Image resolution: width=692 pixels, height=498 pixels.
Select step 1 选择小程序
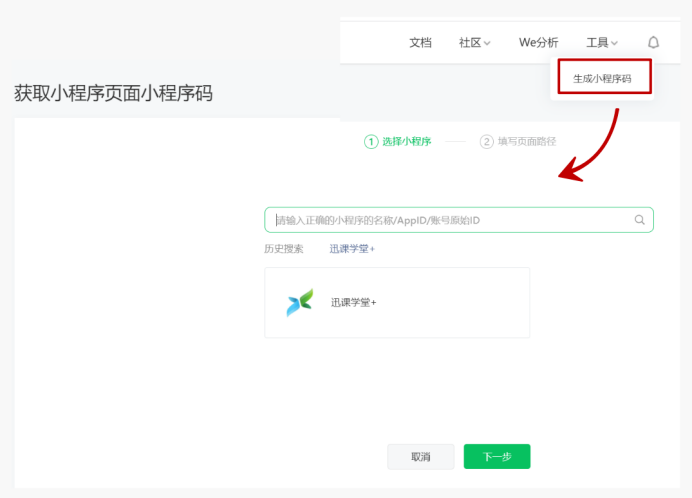(x=398, y=142)
